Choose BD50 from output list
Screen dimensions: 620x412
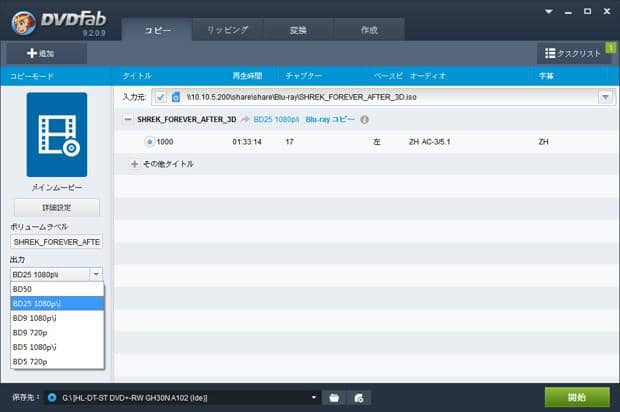pos(57,289)
